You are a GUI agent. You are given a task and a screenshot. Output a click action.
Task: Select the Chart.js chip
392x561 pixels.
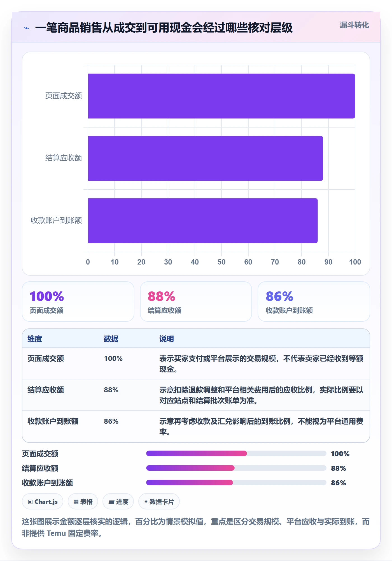43,502
